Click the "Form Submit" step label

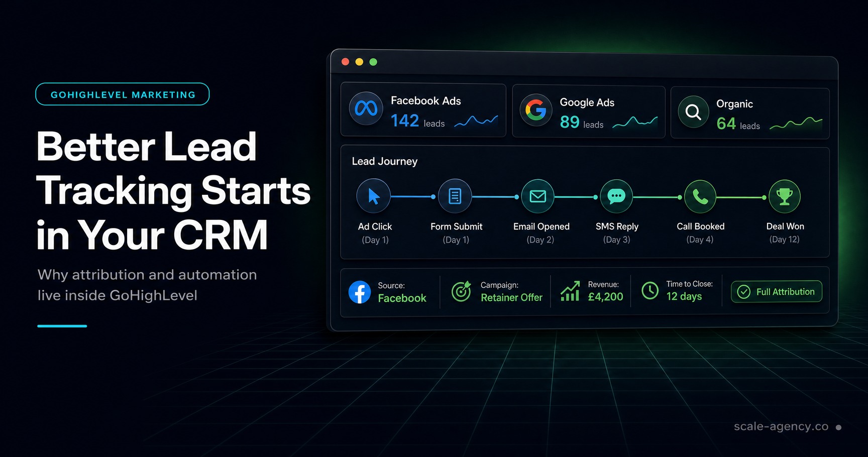[x=456, y=226]
